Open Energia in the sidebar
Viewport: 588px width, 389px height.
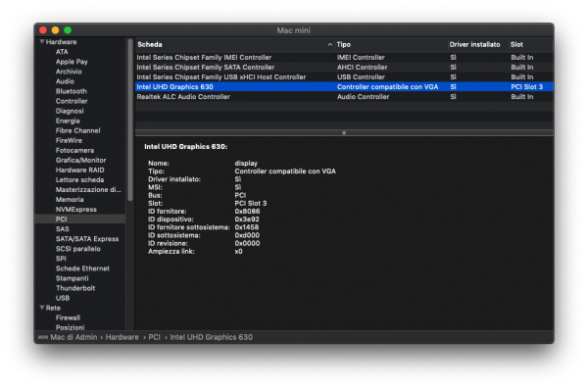68,121
